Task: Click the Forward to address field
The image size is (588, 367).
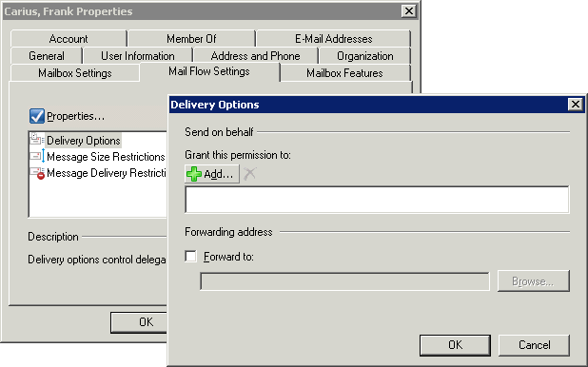Action: pos(344,281)
